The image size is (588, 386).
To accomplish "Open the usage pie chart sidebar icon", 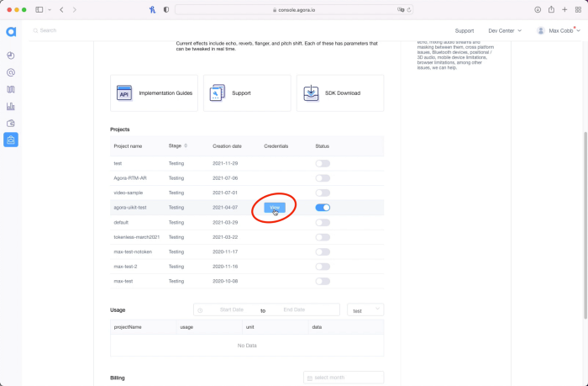I will 11,56.
